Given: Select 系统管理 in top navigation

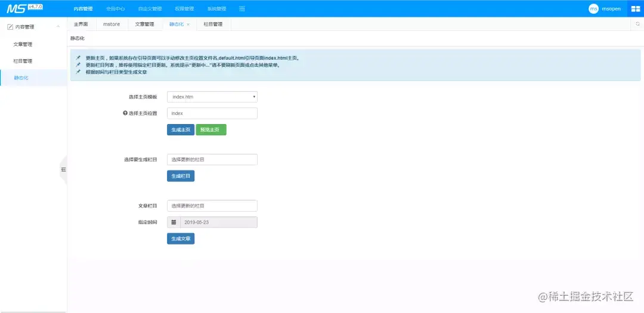Looking at the screenshot, I should tap(216, 8).
